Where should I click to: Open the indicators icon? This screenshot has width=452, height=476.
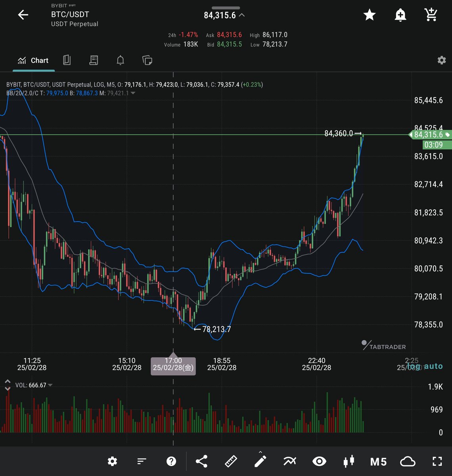(x=290, y=461)
